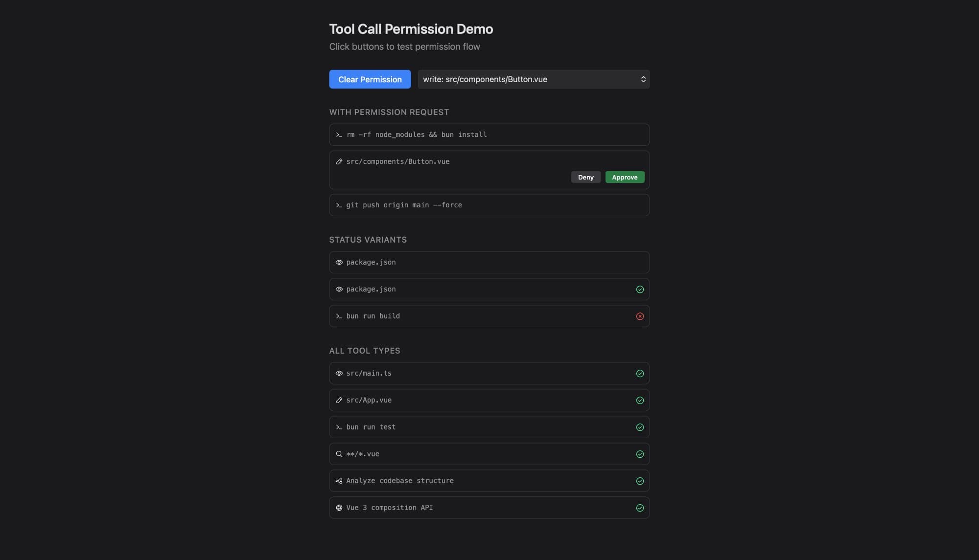Deny the Button.vue write request
Screen dimensions: 979x560
click(x=585, y=178)
